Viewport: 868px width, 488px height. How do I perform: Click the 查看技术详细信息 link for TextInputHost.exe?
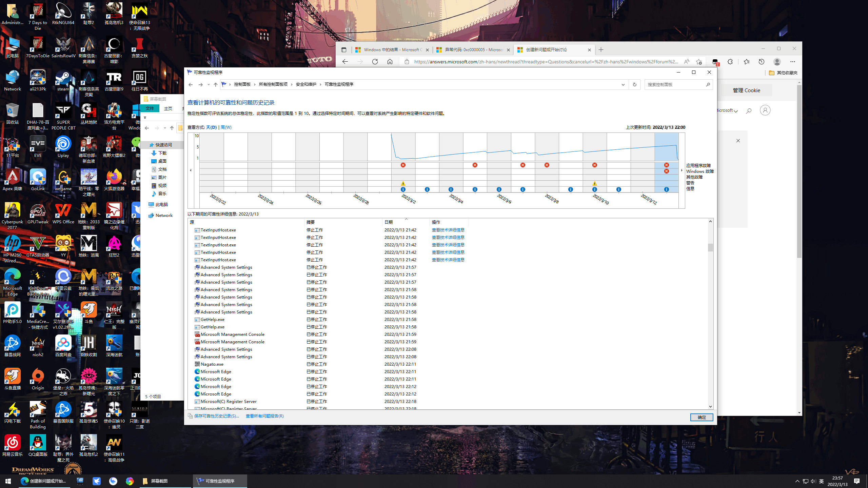click(448, 229)
